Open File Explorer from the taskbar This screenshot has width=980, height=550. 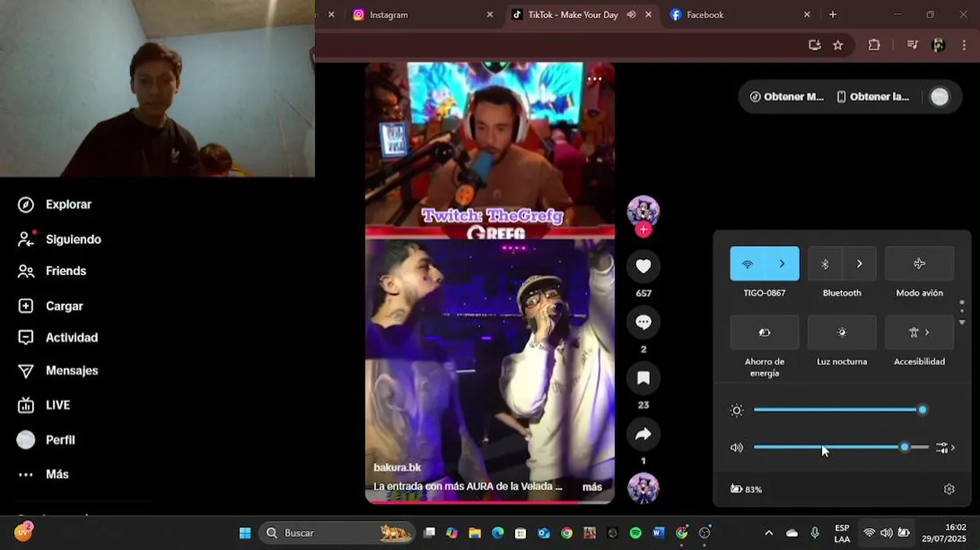pos(475,533)
